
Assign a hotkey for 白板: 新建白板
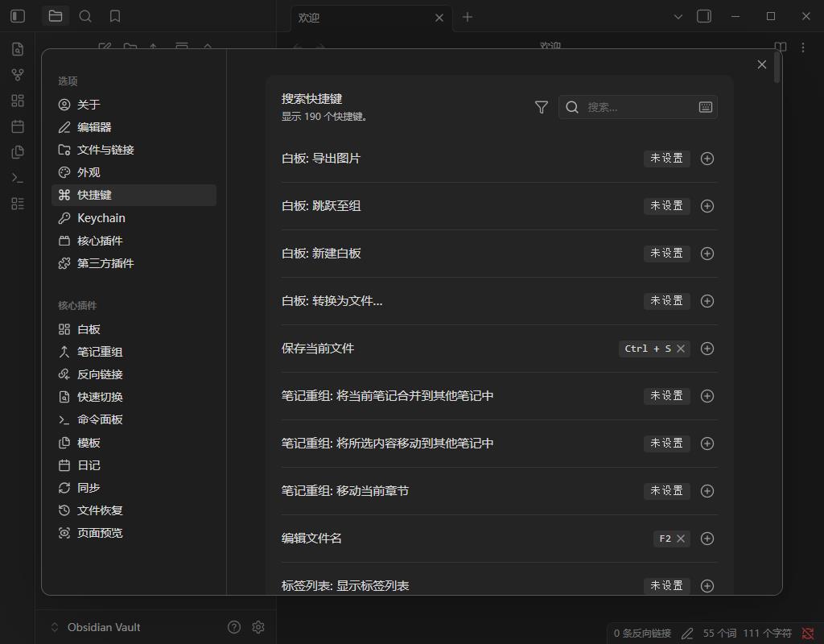click(x=707, y=254)
